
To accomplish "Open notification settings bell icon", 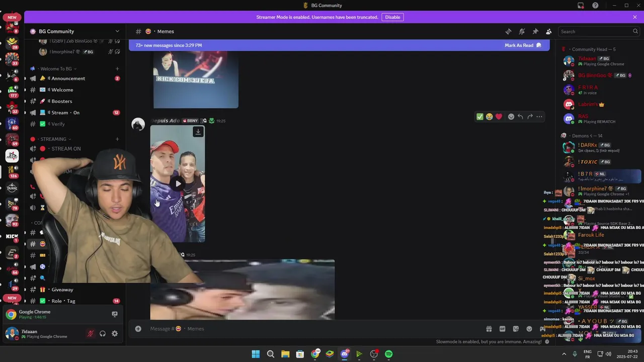I will (522, 31).
